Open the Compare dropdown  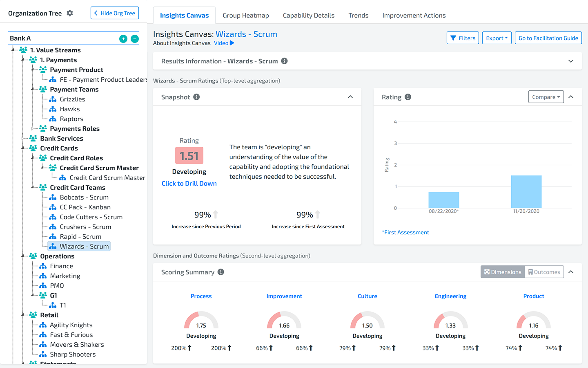[x=546, y=97]
